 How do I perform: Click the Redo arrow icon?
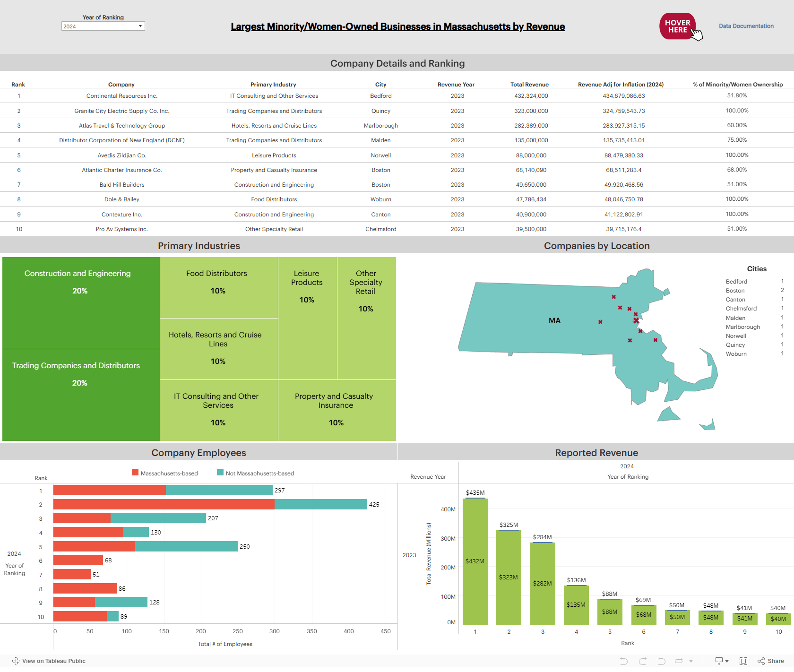(642, 661)
